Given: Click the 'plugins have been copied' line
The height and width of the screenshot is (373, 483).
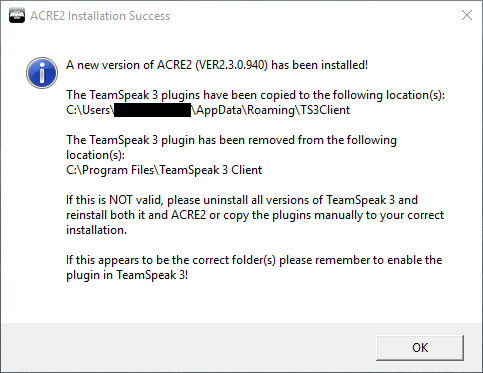Looking at the screenshot, I should [x=255, y=95].
